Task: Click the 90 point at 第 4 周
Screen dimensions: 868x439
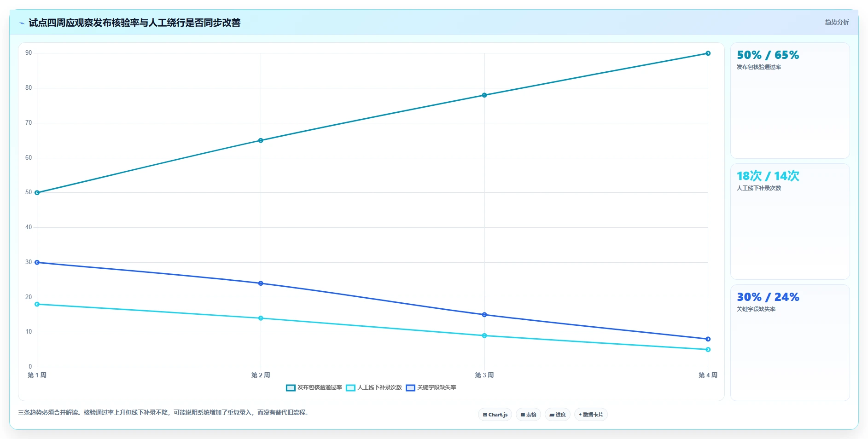Action: click(x=708, y=53)
